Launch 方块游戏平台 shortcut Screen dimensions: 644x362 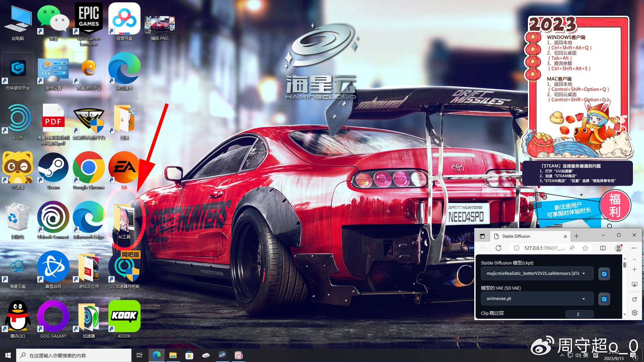click(18, 72)
